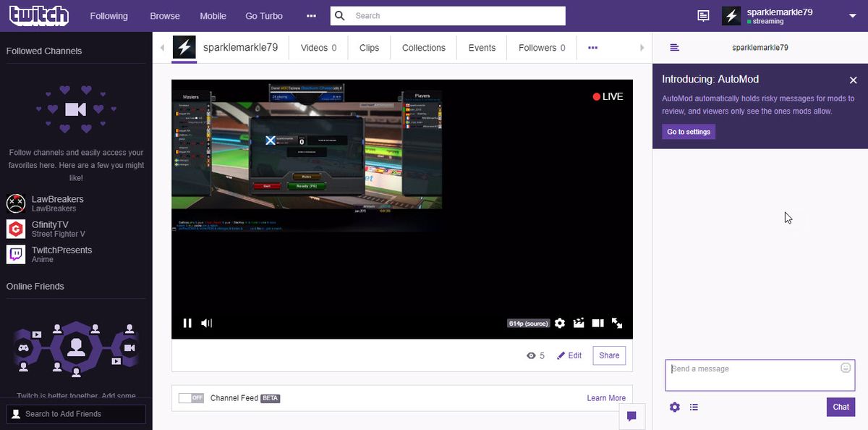This screenshot has width=868, height=430.
Task: Go to the Mobile page
Action: point(213,16)
